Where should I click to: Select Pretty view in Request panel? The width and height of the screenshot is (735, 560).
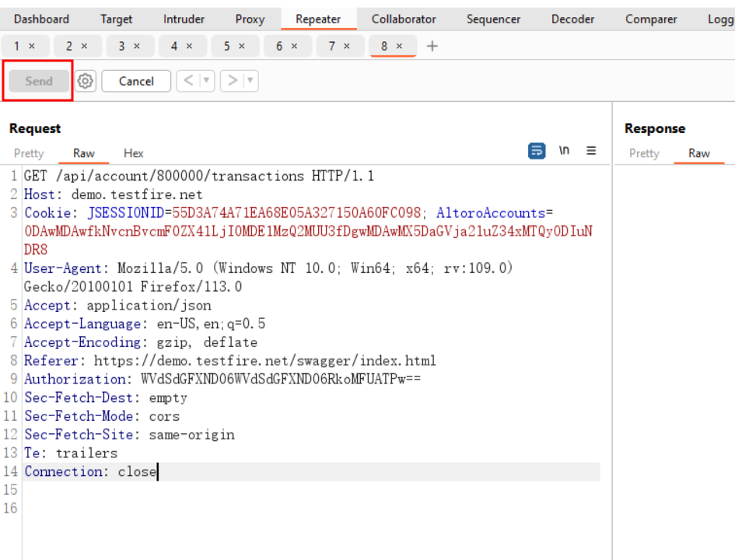click(29, 153)
